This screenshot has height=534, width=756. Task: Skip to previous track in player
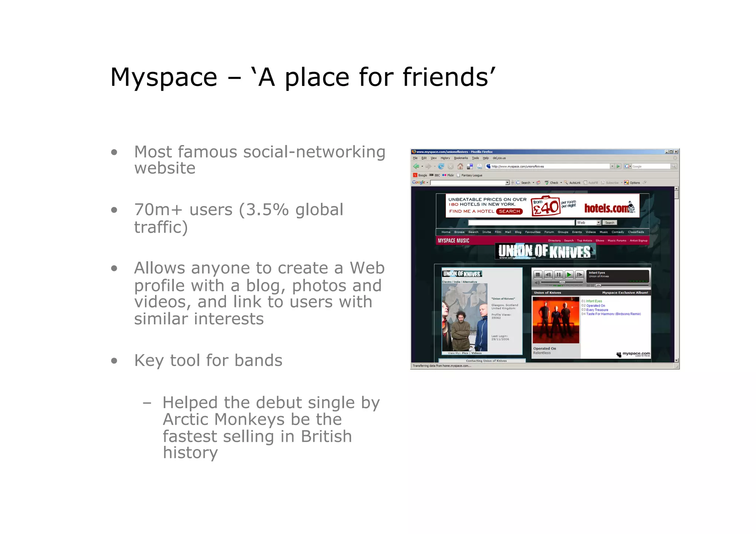coord(548,275)
